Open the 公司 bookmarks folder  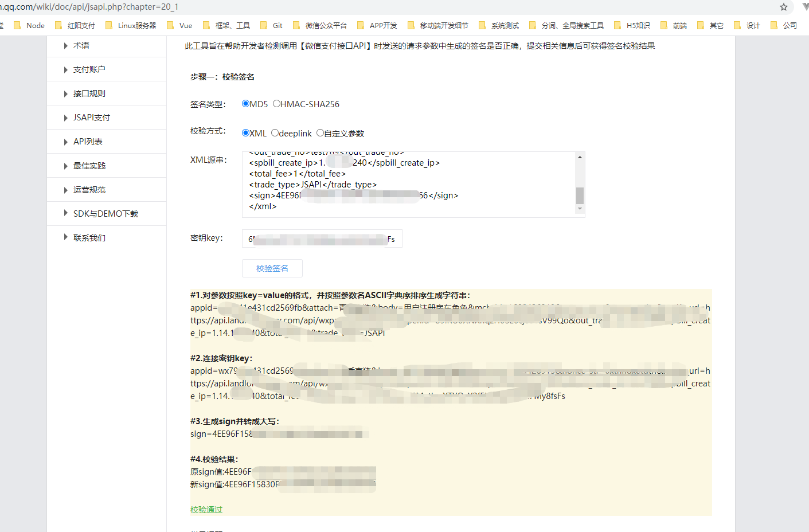pyautogui.click(x=784, y=25)
